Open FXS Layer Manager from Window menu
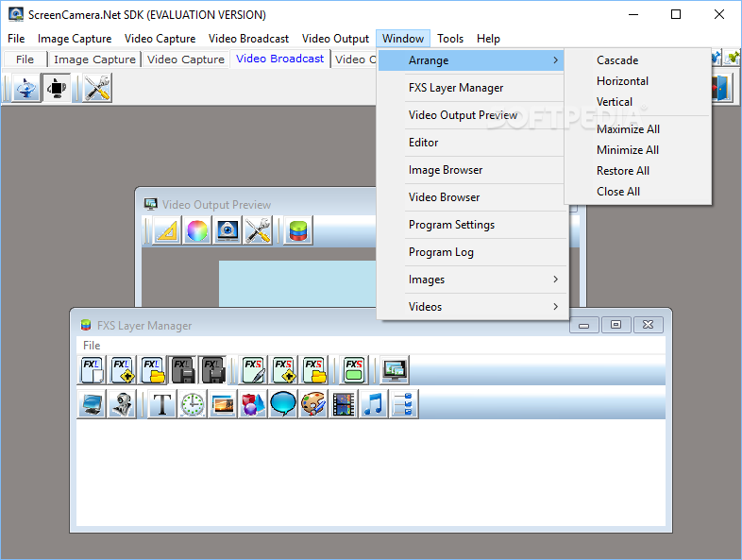742x560 pixels. (472, 88)
